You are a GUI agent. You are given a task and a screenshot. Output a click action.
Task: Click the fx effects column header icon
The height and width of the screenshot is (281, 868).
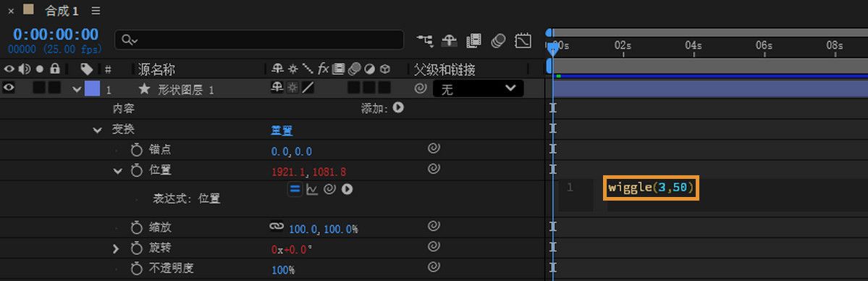(x=324, y=70)
